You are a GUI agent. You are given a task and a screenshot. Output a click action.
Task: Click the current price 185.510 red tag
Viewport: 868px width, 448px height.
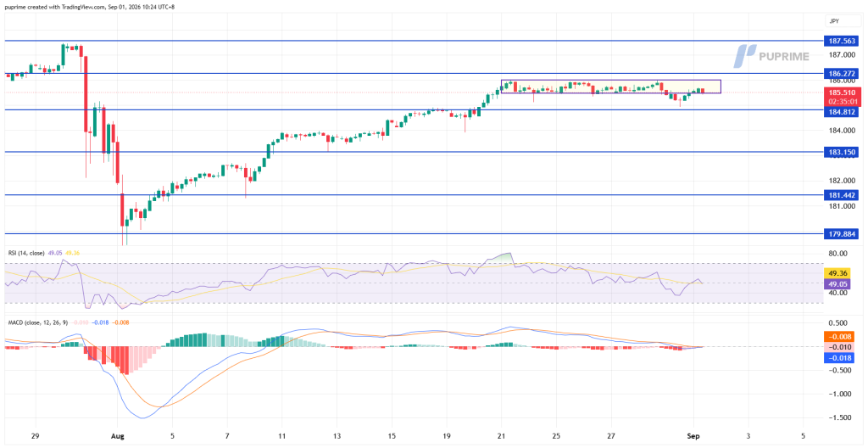click(841, 97)
